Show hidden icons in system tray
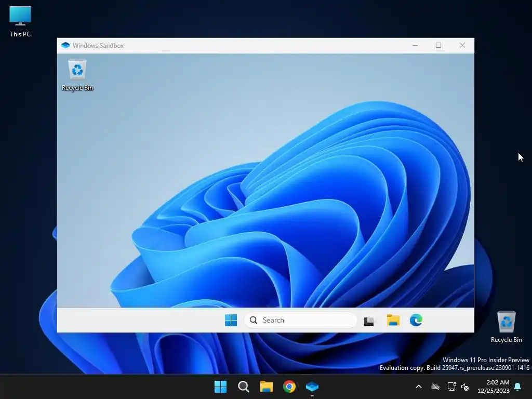 (419, 387)
